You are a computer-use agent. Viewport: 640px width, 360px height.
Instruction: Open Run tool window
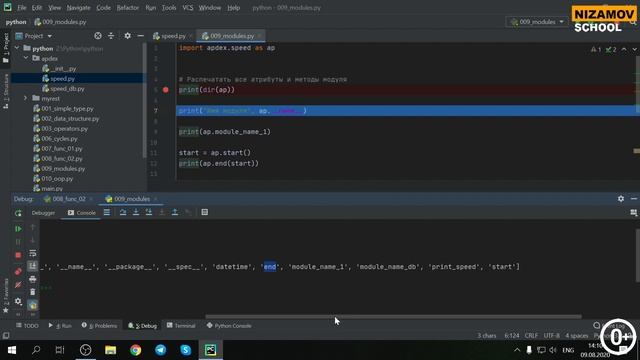click(60, 326)
